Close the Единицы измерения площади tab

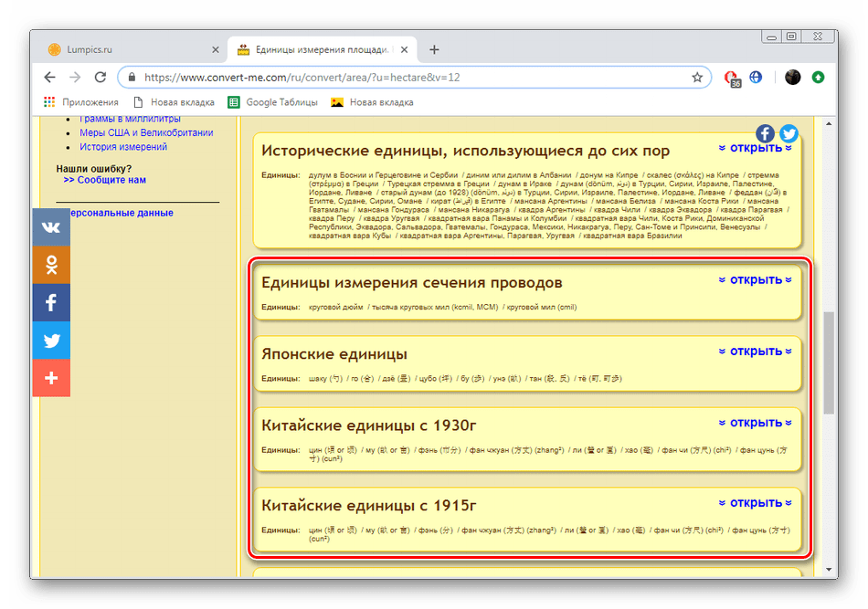404,50
